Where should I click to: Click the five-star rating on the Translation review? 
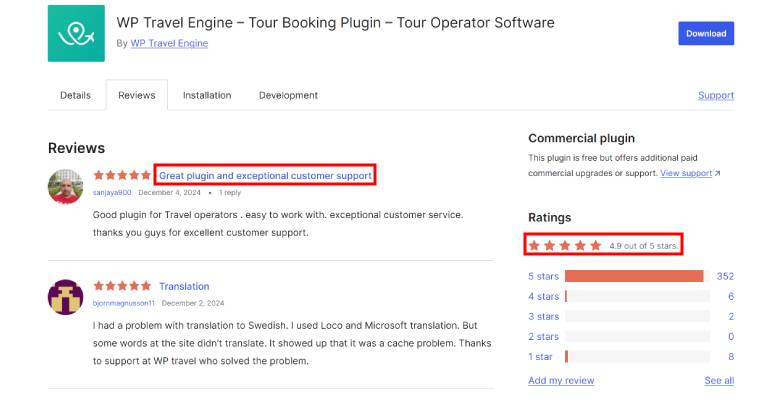[122, 286]
